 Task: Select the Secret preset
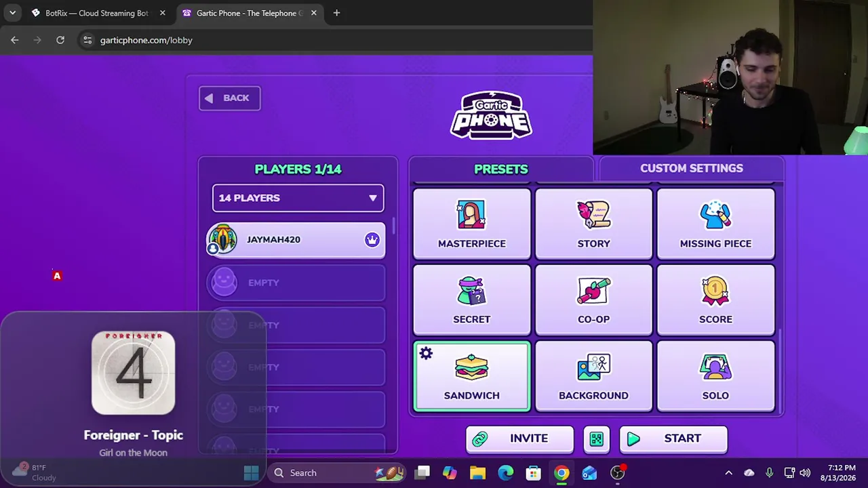tap(472, 300)
